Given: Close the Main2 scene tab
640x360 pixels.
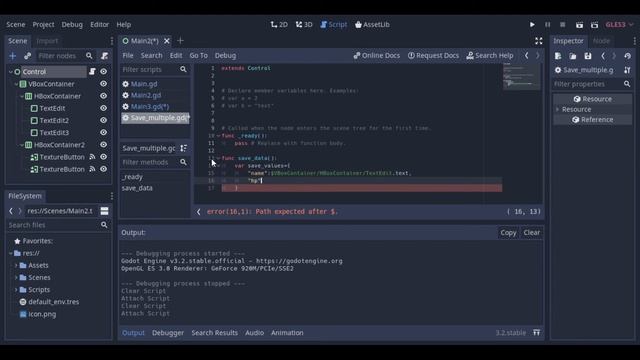Looking at the screenshot, I should click(x=167, y=41).
